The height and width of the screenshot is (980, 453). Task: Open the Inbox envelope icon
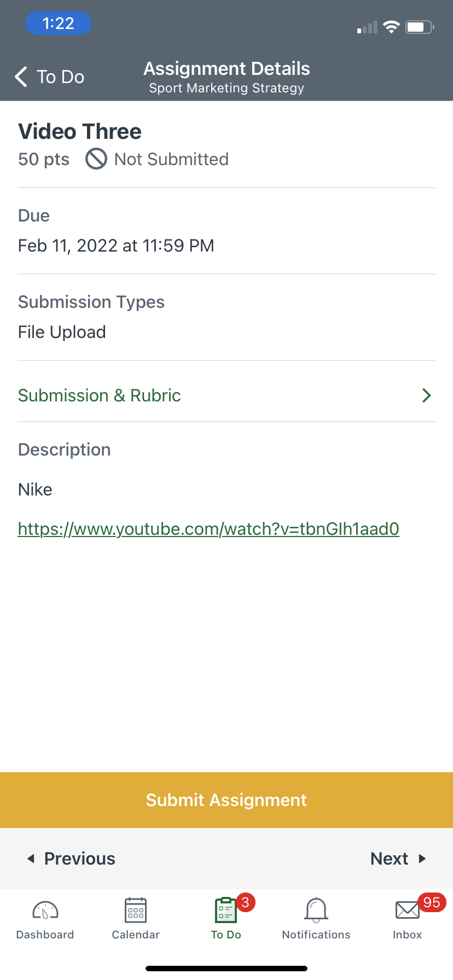pos(407,911)
